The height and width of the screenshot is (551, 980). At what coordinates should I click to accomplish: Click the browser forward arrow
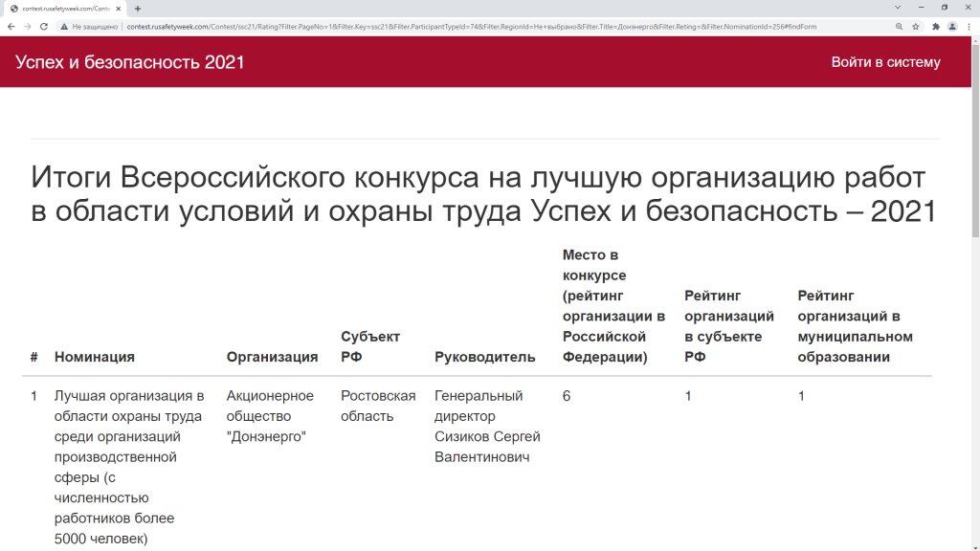(28, 26)
